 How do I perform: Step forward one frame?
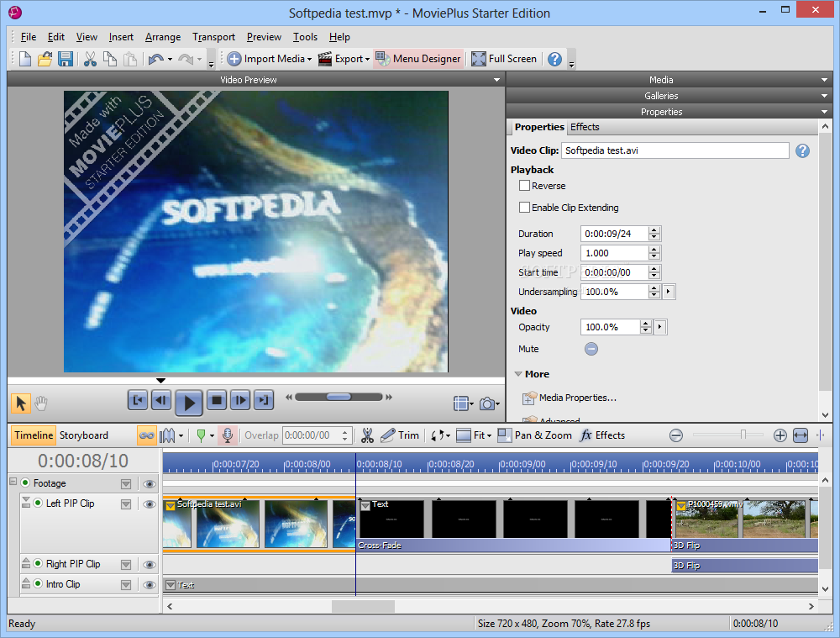(x=240, y=400)
